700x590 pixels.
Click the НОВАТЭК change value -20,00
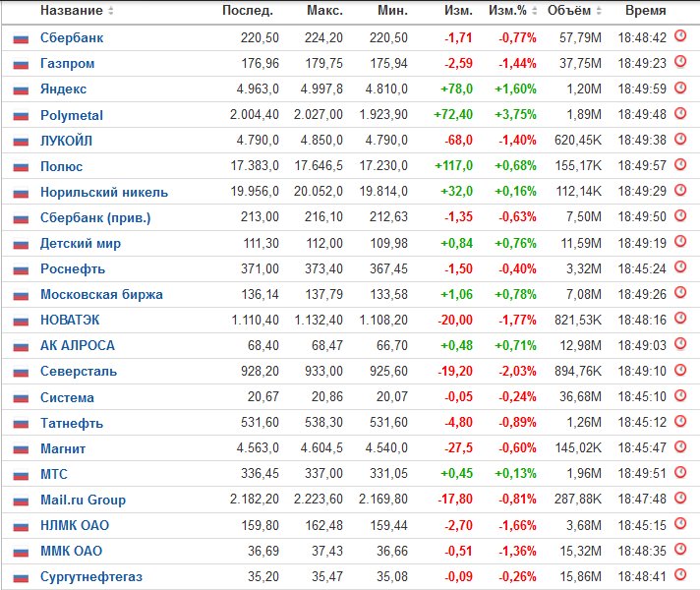pos(455,320)
